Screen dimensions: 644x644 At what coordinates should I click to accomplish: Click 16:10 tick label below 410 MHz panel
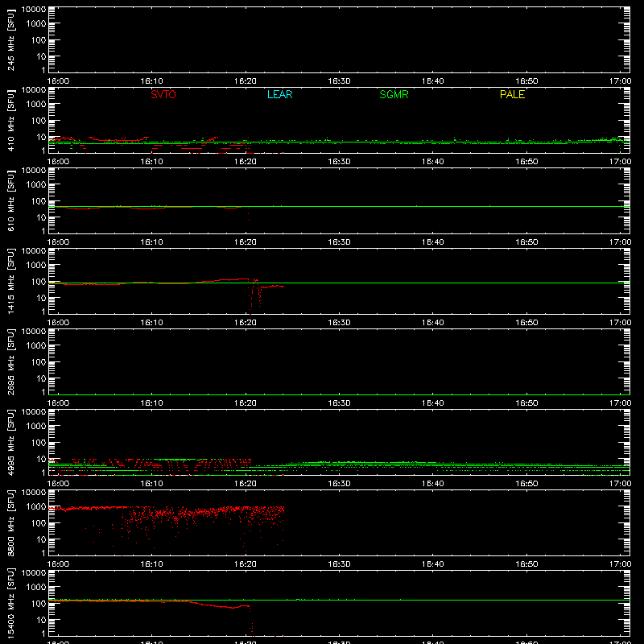click(152, 162)
